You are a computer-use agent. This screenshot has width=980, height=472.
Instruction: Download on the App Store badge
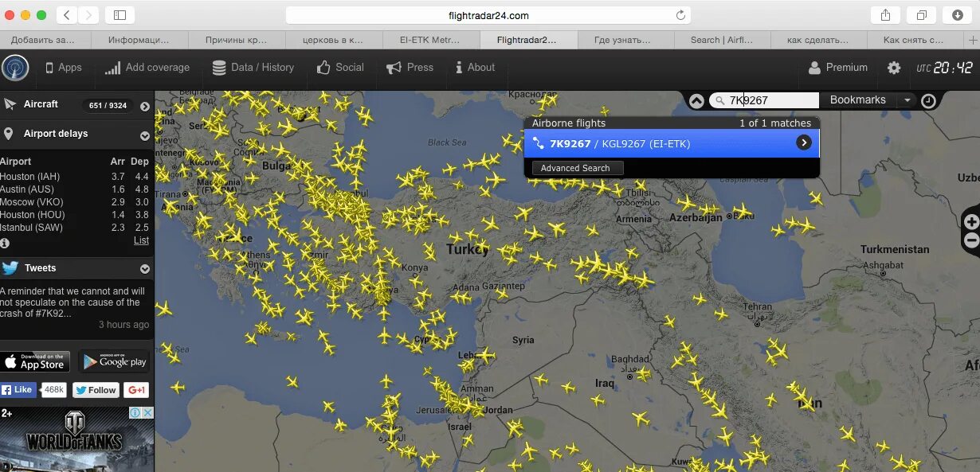(35, 361)
